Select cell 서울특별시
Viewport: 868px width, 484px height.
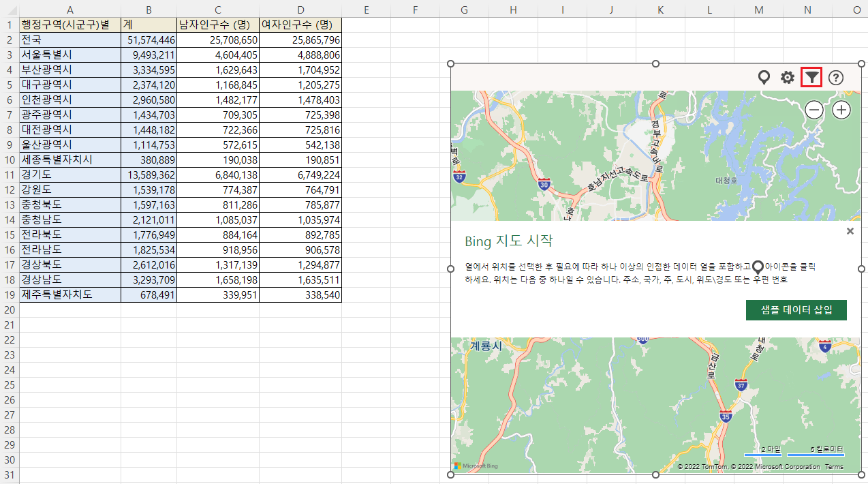point(70,55)
